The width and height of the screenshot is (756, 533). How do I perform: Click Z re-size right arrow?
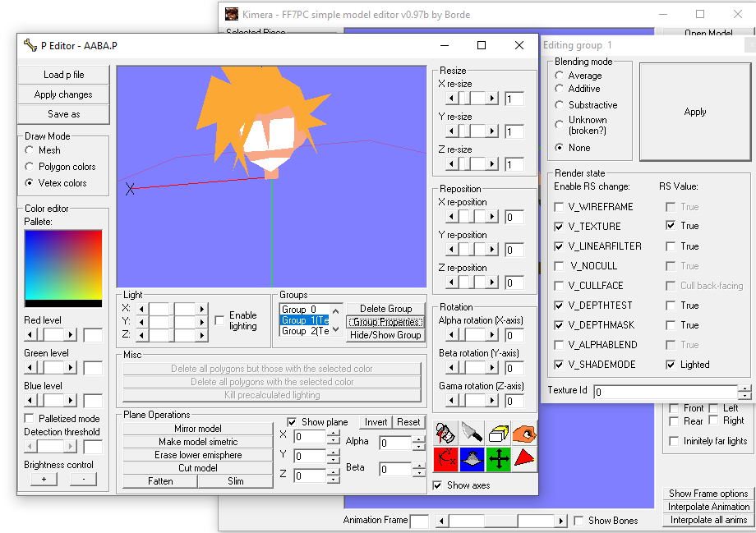(x=491, y=164)
